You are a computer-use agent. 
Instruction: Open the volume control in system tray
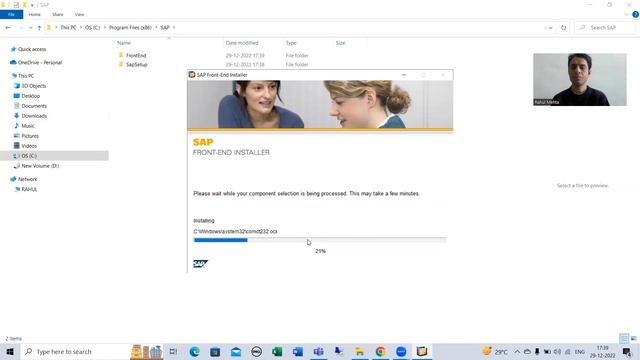pyautogui.click(x=557, y=351)
